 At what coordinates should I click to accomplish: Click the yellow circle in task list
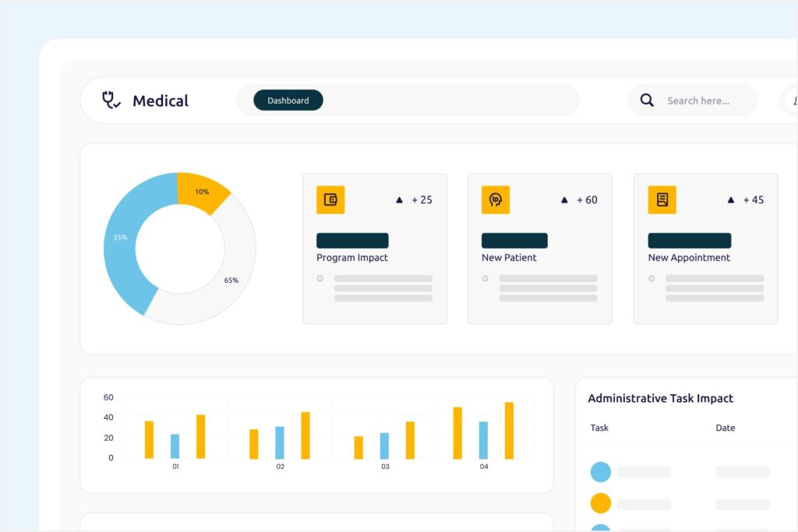tap(600, 503)
